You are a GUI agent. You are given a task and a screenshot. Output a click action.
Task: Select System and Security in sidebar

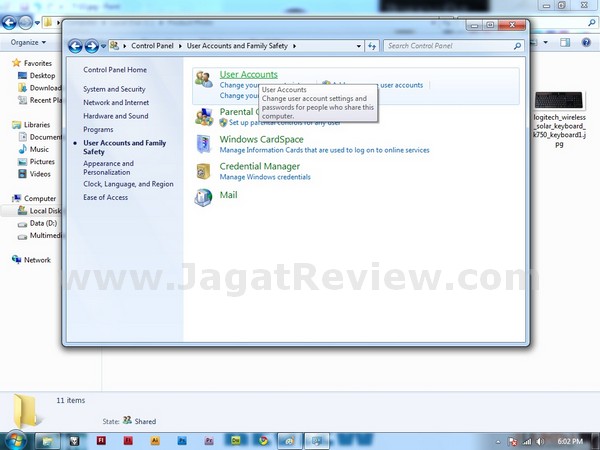pos(114,89)
